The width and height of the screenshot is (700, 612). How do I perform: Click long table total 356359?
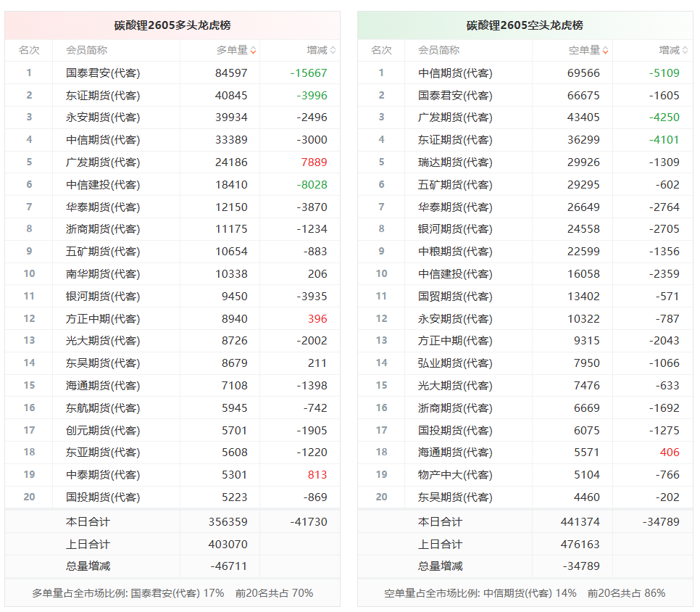pyautogui.click(x=228, y=522)
